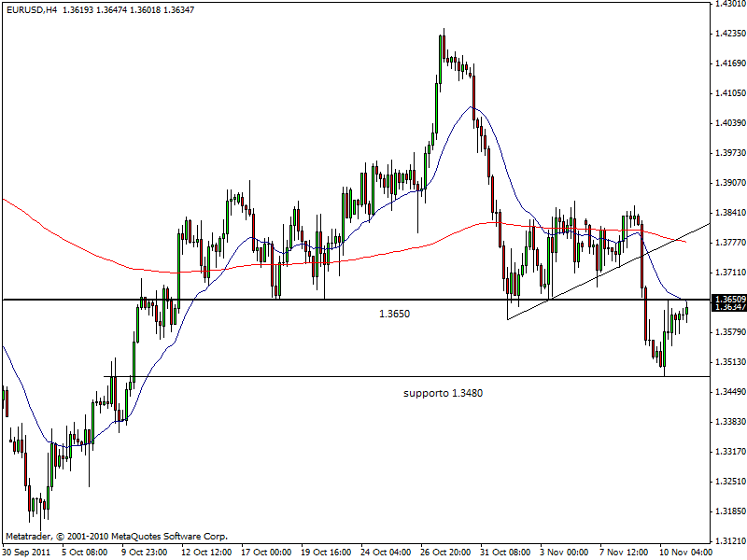747x560 pixels.
Task: Click the 17 Oct 00:00 time label
Action: 267,552
